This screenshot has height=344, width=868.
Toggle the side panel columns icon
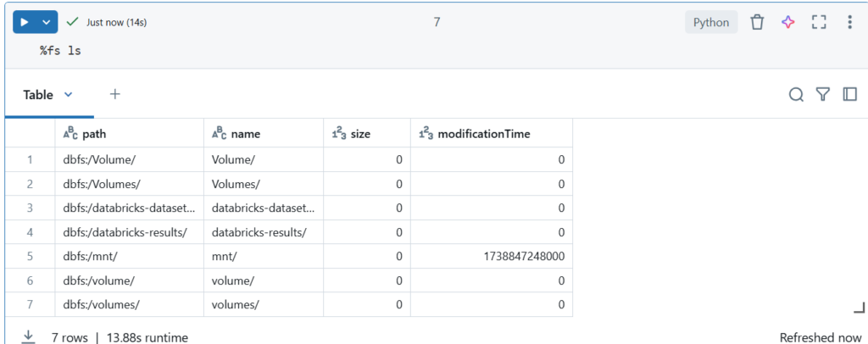[x=849, y=95]
